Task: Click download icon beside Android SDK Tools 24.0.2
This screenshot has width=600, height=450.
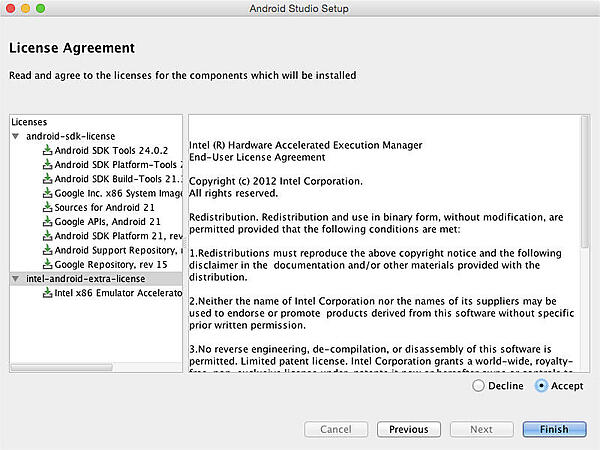Action: click(x=47, y=150)
